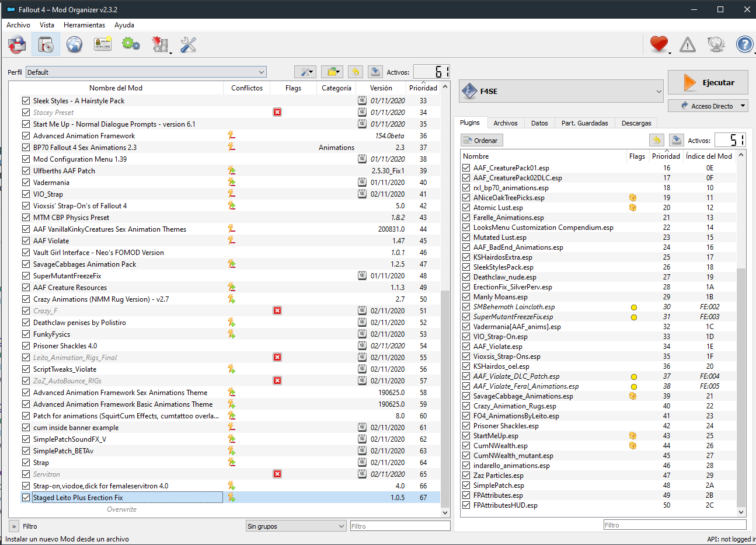The image size is (756, 545).
Task: Click conflict icon on AAF Violate row
Action: (x=231, y=240)
